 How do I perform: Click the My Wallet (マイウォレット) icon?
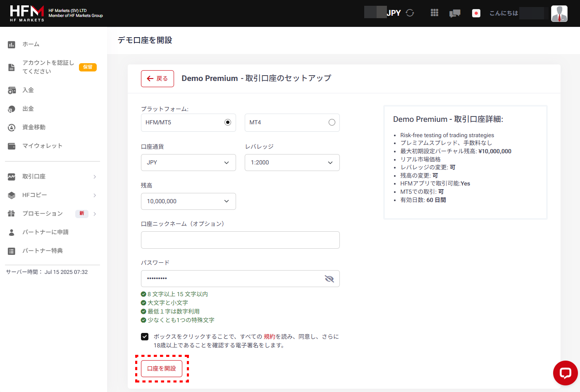point(12,146)
